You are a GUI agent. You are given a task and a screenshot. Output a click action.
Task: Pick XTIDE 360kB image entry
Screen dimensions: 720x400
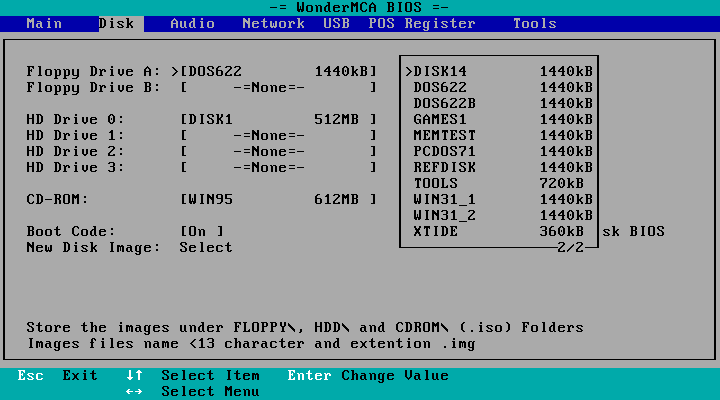pyautogui.click(x=499, y=231)
